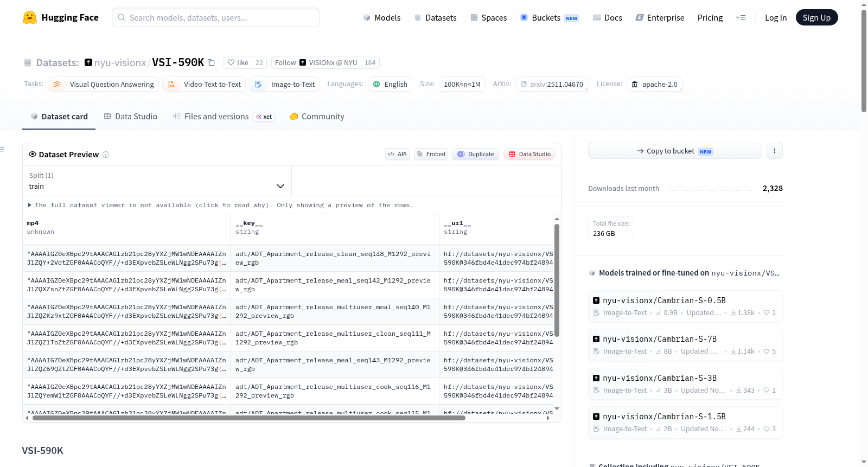
Task: Click the 2,328 downloads value
Action: pos(773,188)
